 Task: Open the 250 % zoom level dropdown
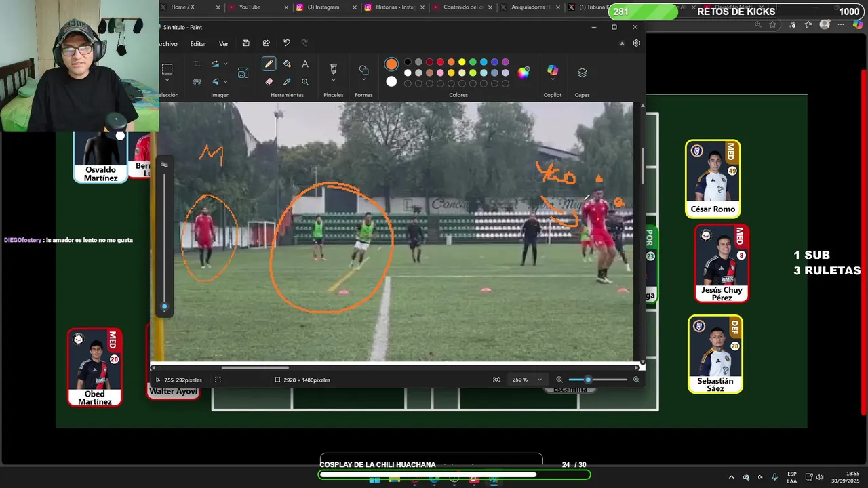click(527, 380)
